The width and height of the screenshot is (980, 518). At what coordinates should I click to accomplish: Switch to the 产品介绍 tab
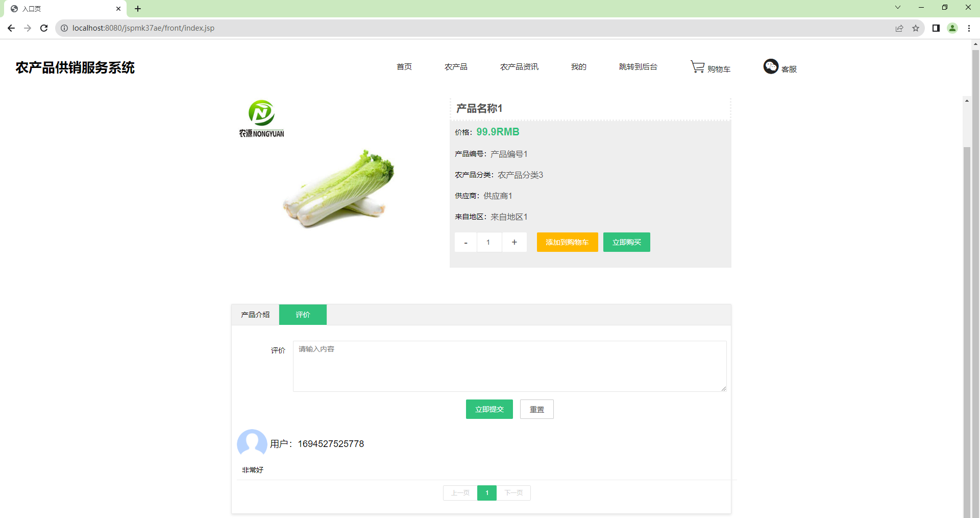click(255, 314)
